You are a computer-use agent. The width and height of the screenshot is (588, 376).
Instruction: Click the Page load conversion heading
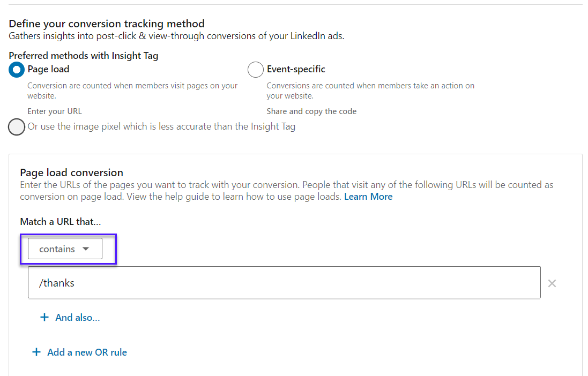(72, 172)
